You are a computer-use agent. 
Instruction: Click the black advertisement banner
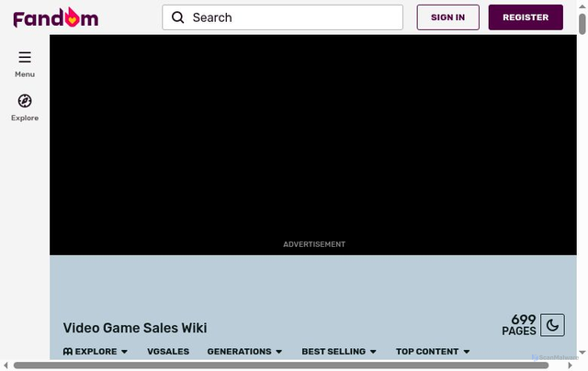[313, 145]
